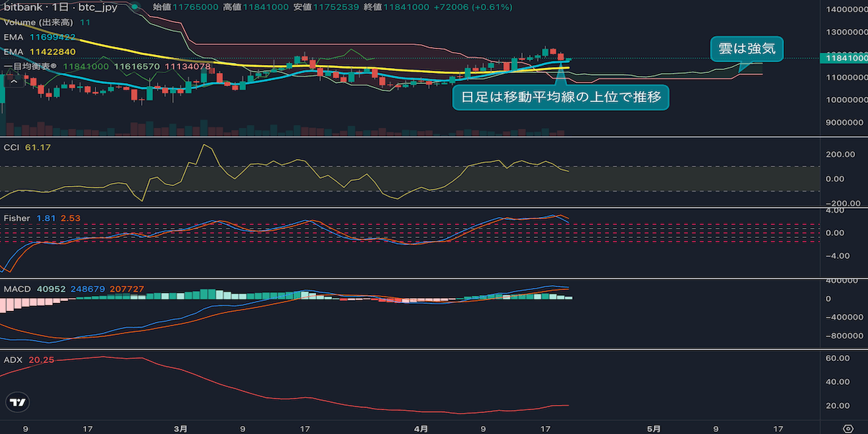Viewport: 868px width, 434px height.
Task: Click the TradingView logo icon
Action: 18,403
